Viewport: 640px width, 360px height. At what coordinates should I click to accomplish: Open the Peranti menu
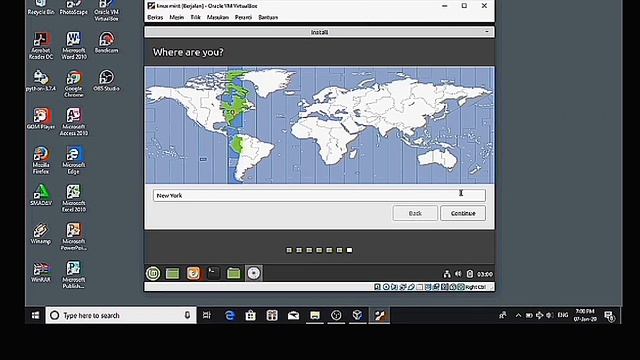coord(243,18)
